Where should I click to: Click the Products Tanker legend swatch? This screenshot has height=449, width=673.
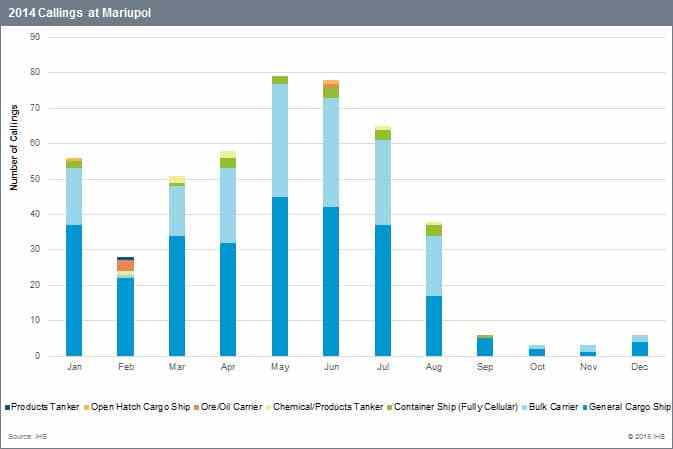tap(7, 407)
